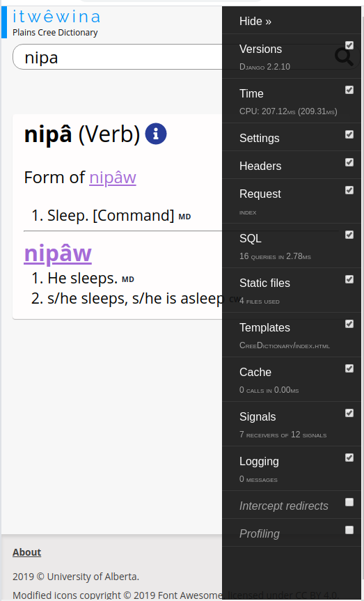364x601 pixels.
Task: Open the itwêwina site title link
Action: [x=56, y=17]
